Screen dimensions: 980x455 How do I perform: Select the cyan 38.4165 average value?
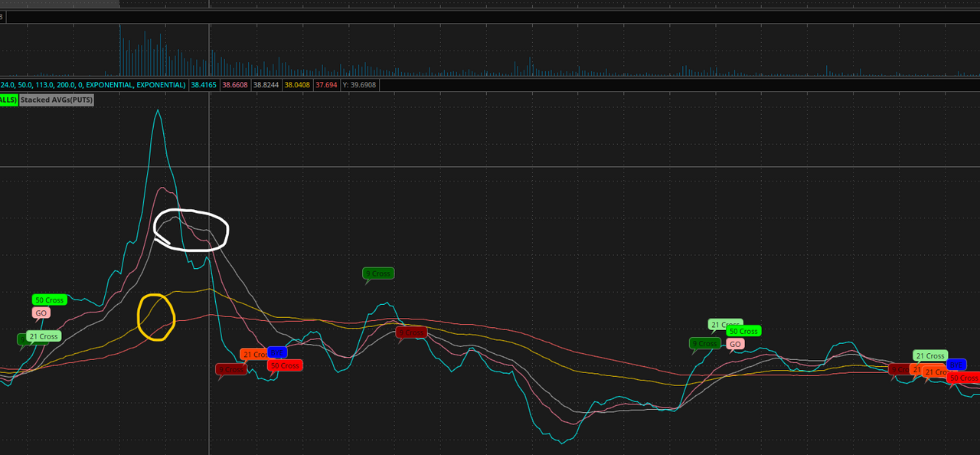click(x=204, y=85)
